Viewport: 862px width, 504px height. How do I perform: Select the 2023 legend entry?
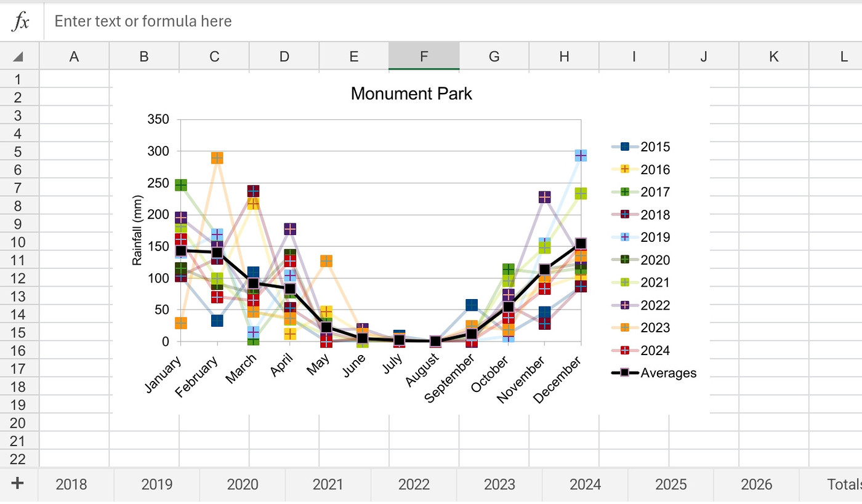[655, 328]
